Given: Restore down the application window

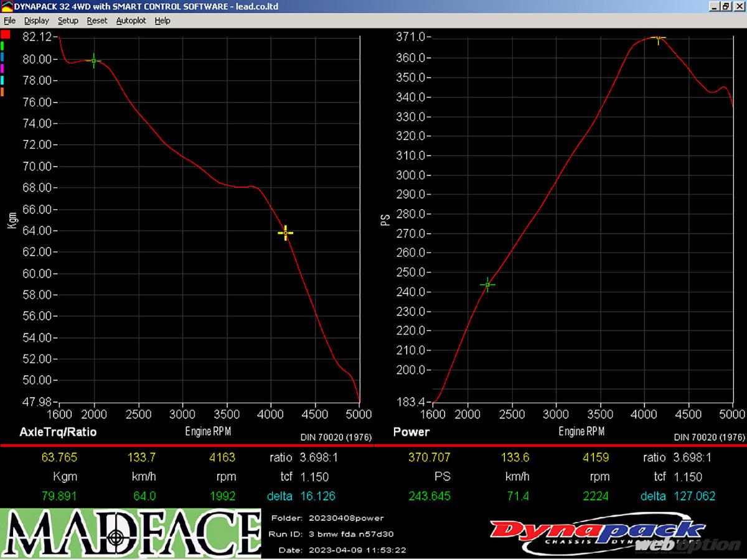Looking at the screenshot, I should click(725, 6).
